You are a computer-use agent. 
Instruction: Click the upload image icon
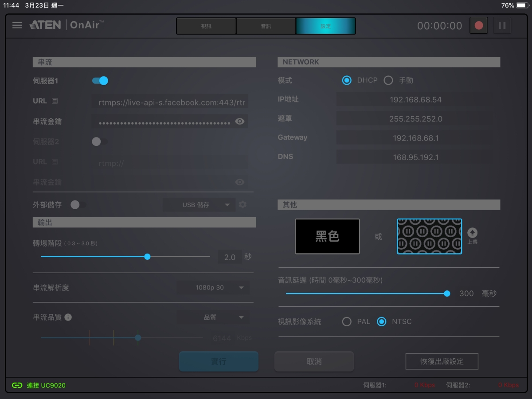point(473,233)
